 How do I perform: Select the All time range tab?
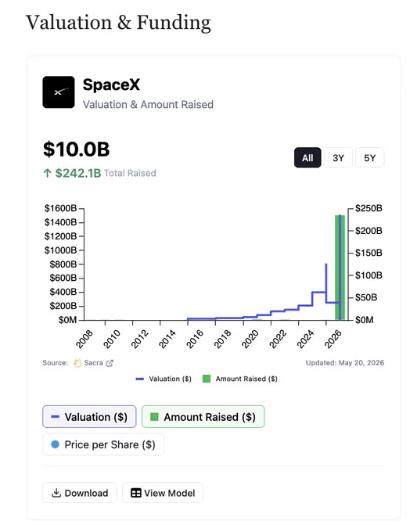click(x=307, y=158)
